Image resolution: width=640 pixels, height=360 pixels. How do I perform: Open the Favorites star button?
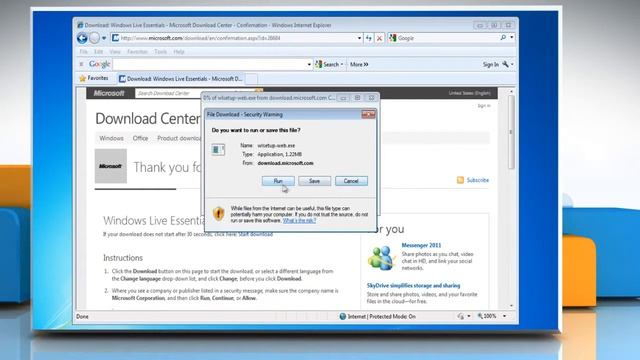tap(94, 78)
